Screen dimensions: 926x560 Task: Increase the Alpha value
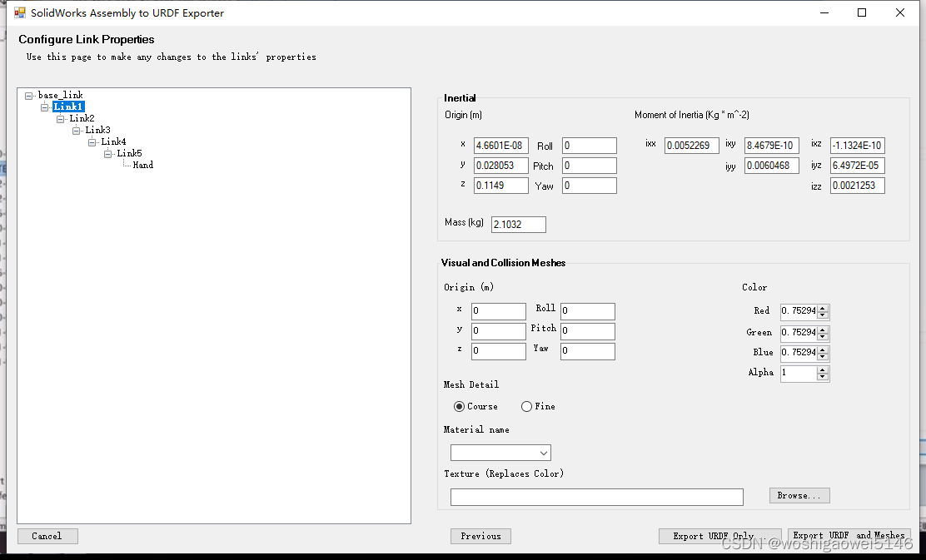click(x=823, y=370)
